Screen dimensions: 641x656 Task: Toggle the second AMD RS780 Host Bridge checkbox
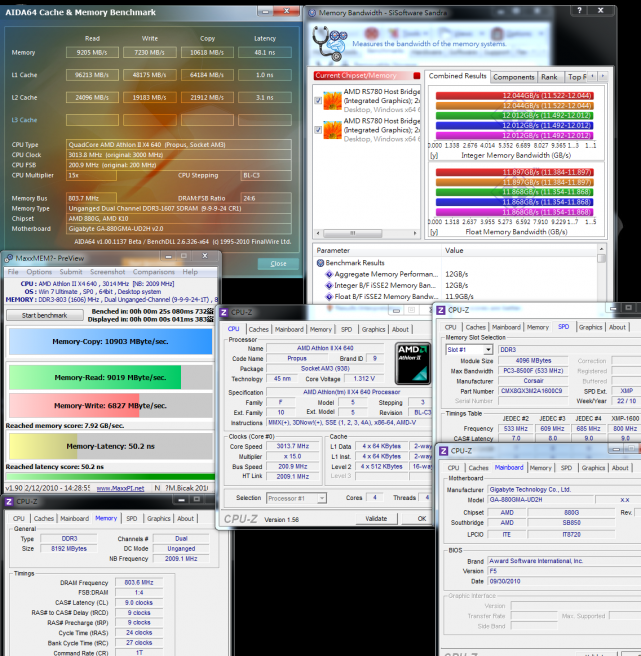click(x=318, y=130)
